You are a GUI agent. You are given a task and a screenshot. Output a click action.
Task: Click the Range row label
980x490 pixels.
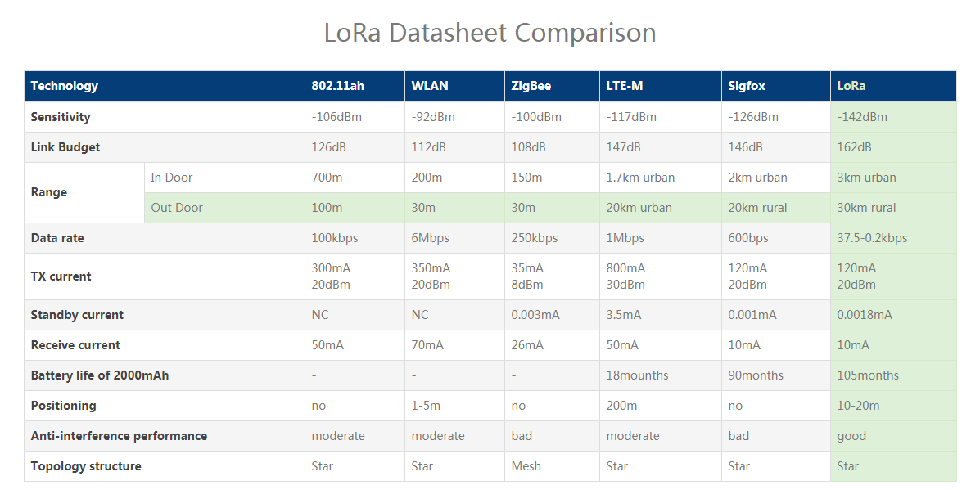pyautogui.click(x=49, y=192)
